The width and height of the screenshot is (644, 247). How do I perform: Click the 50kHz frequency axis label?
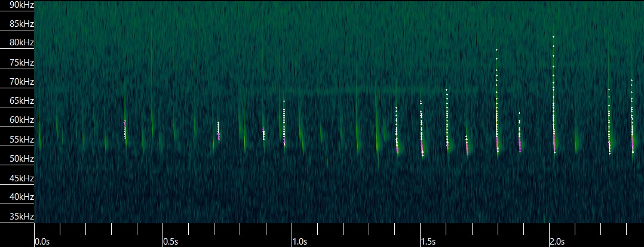(x=17, y=159)
